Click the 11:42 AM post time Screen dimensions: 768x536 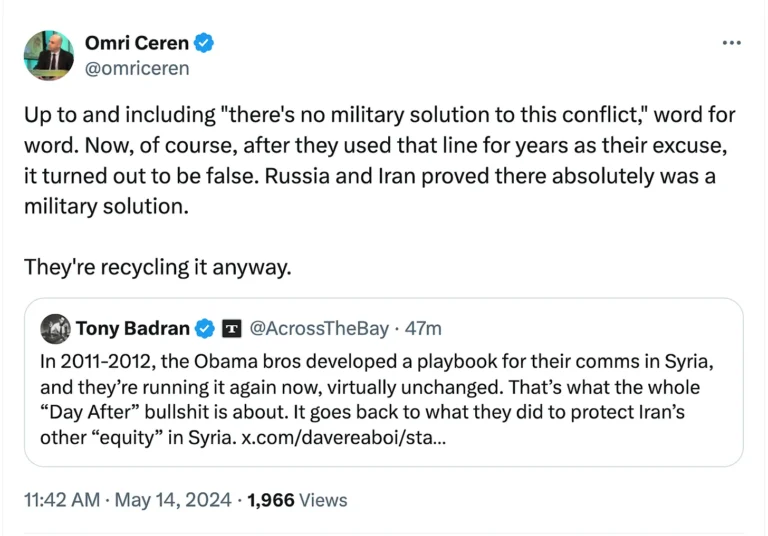pos(61,499)
